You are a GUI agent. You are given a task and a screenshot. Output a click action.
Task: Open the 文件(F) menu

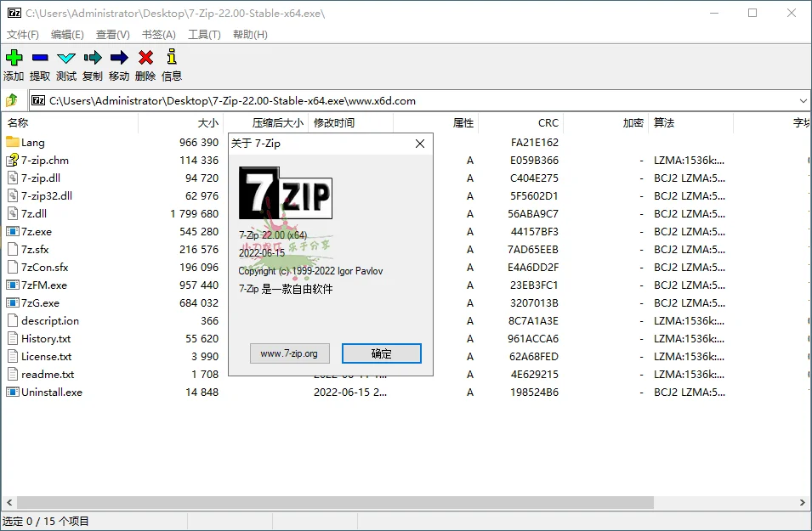click(x=22, y=34)
